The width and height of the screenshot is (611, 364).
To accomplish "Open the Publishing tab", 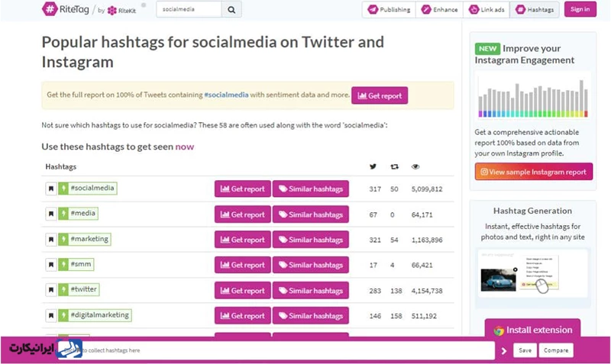I will tap(389, 10).
